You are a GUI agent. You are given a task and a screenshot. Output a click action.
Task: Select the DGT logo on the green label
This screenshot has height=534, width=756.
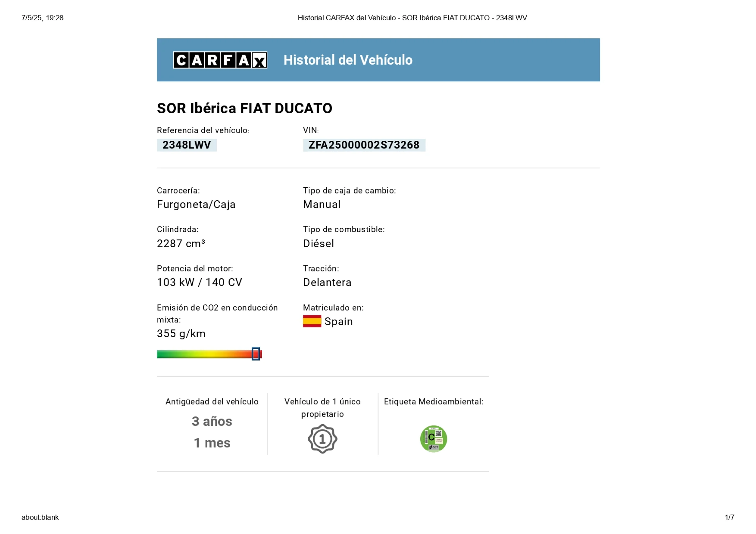click(x=434, y=447)
